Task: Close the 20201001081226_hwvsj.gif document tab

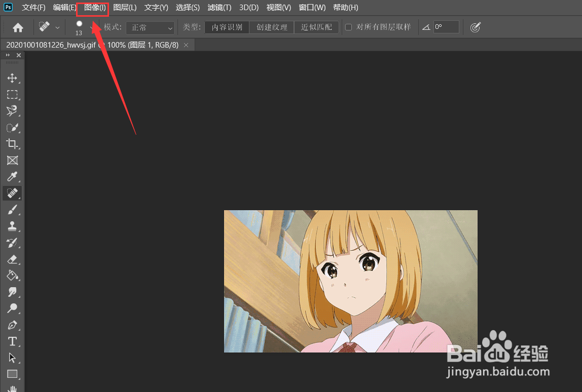Action: (x=187, y=45)
